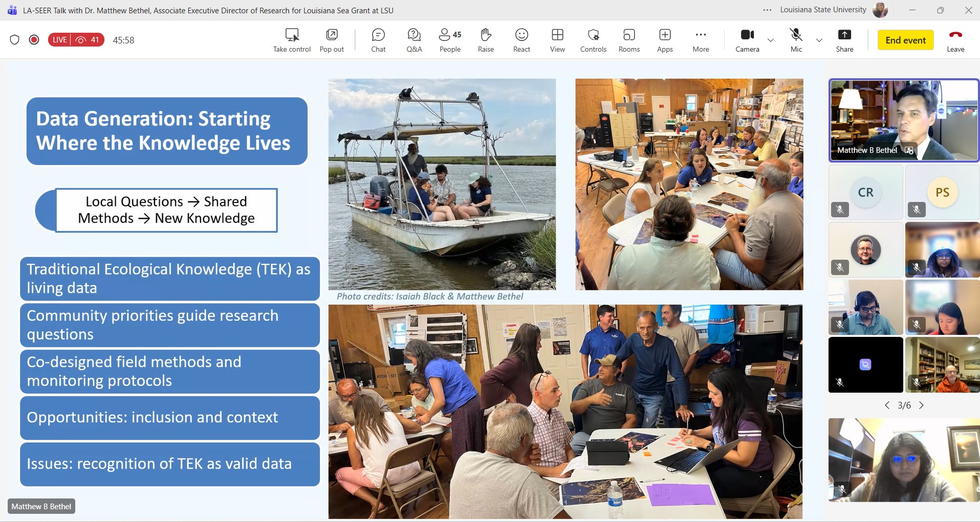980x522 pixels.
Task: Click the End event button
Action: pos(905,40)
